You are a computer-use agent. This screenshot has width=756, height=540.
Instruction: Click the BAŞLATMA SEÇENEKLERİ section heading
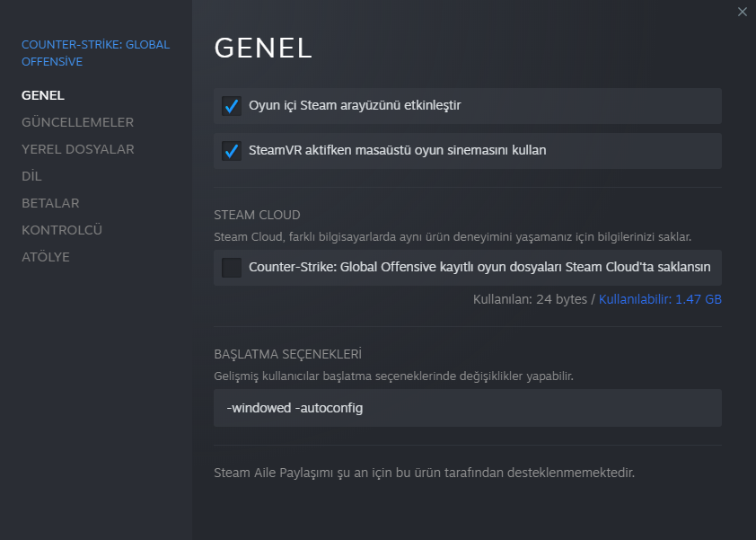click(x=287, y=355)
